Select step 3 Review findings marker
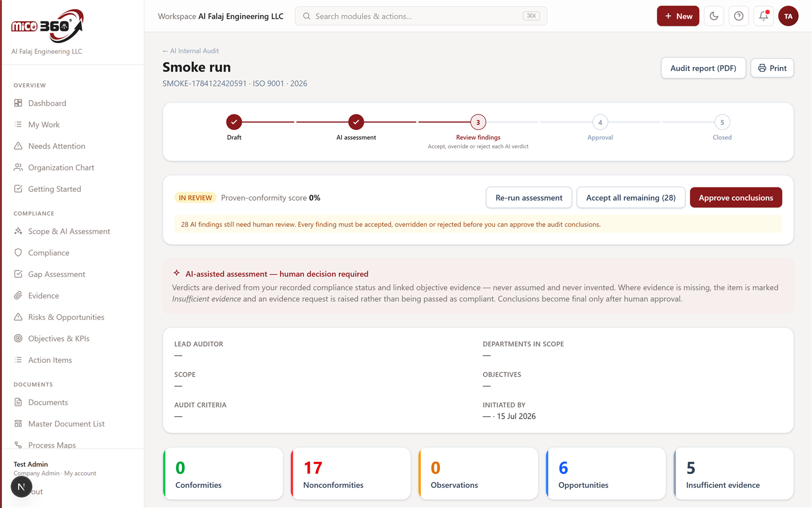The height and width of the screenshot is (508, 812). (x=478, y=122)
